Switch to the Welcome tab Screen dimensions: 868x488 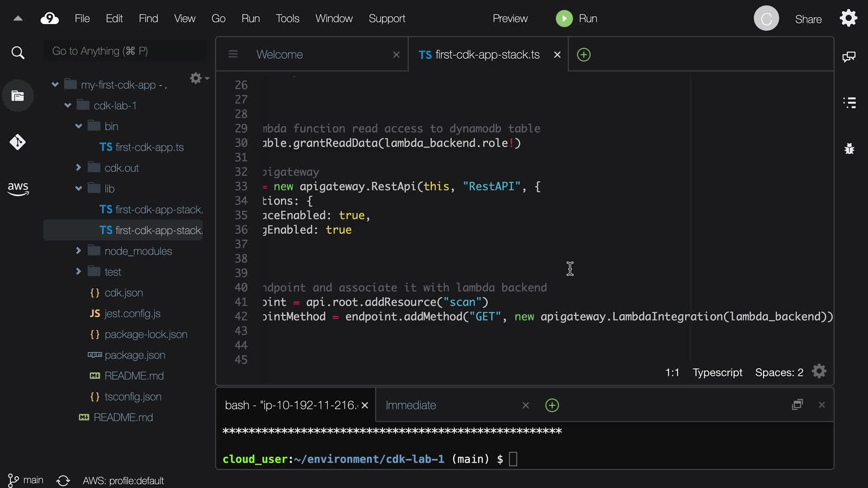click(279, 55)
